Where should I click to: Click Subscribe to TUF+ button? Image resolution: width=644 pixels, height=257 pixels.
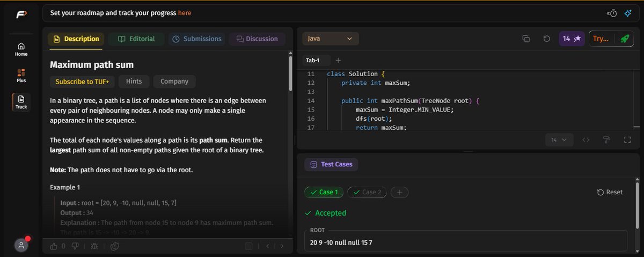click(x=82, y=82)
